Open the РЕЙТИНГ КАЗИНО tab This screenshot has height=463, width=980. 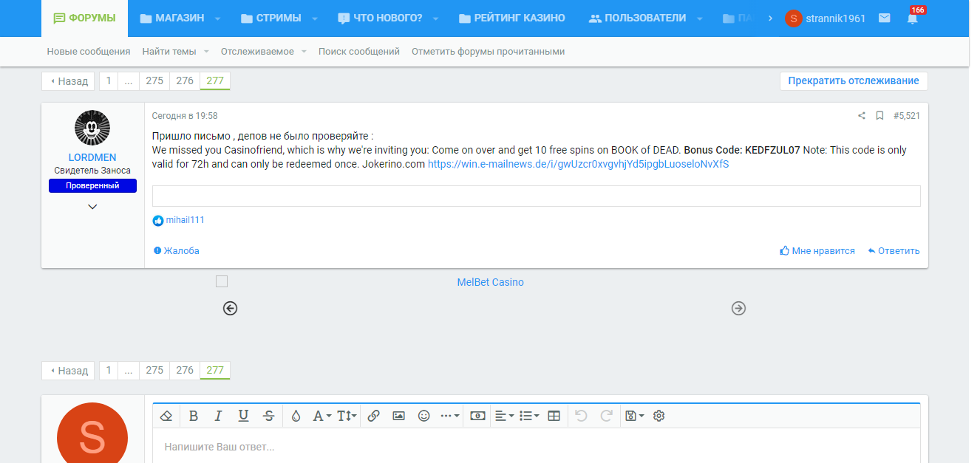pyautogui.click(x=511, y=18)
